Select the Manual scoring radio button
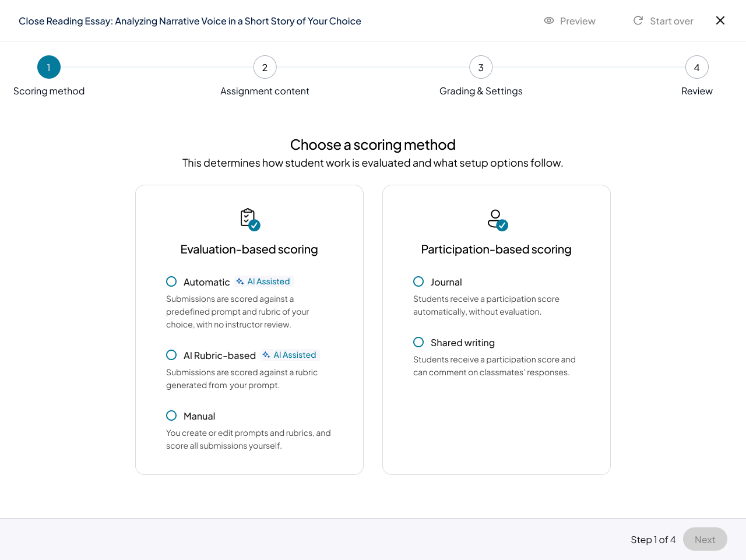This screenshot has height=560, width=746. click(x=171, y=415)
